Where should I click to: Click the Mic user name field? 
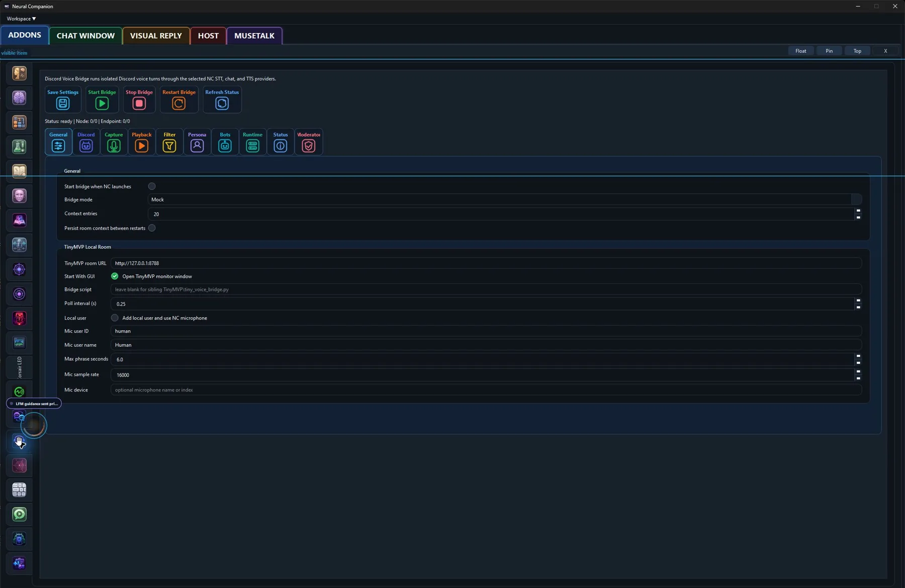(486, 345)
